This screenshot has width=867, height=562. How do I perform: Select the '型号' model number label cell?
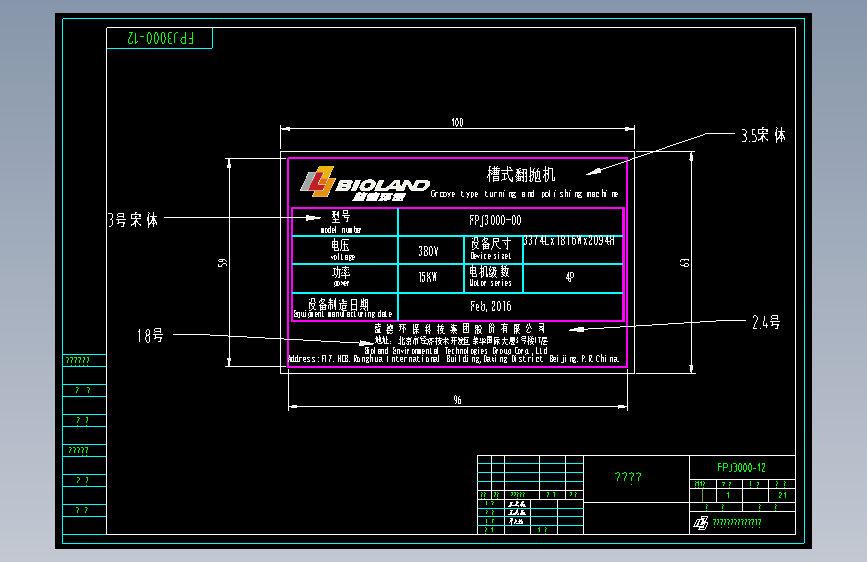pos(344,222)
